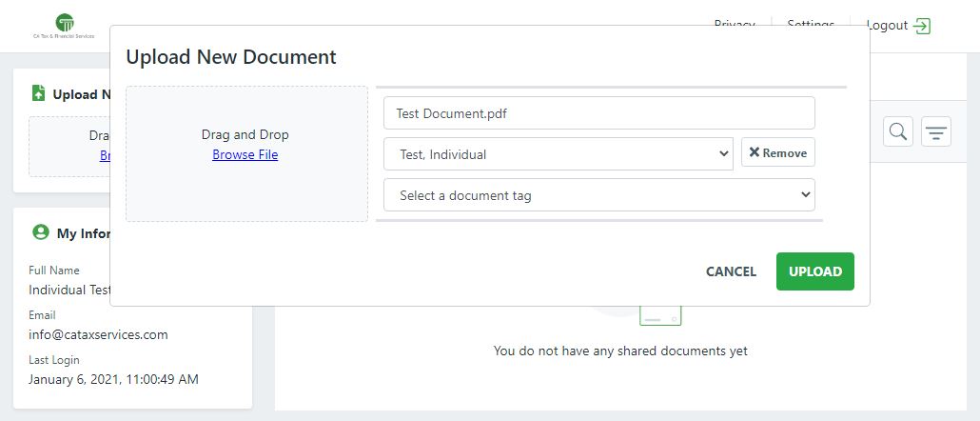Remove the attached Test Document file
980x421 pixels.
coord(777,152)
